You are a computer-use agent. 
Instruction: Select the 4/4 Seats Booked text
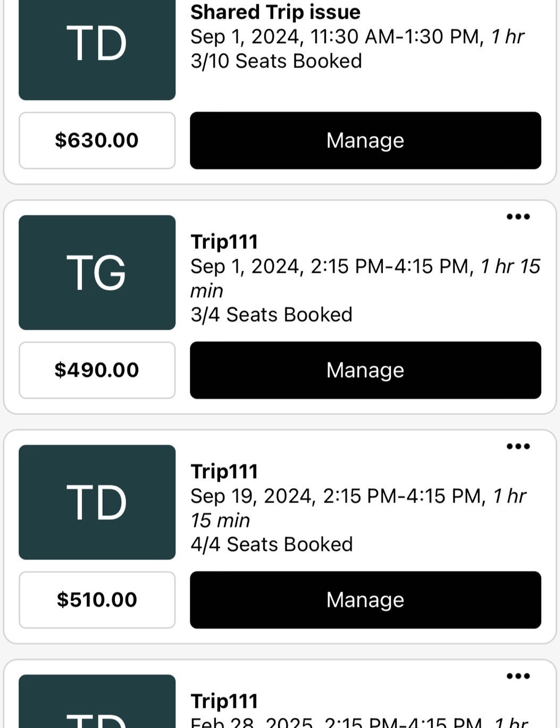[271, 545]
